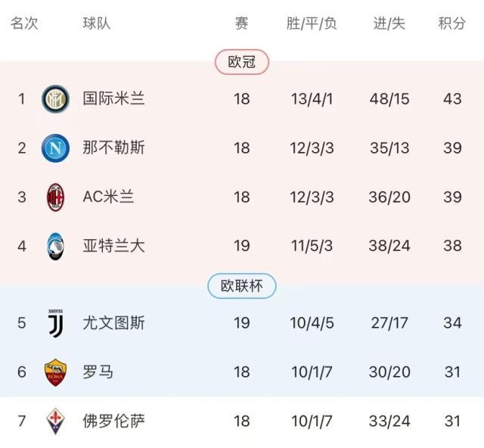
Task: Click the AS Roma club logo
Action: [x=55, y=372]
